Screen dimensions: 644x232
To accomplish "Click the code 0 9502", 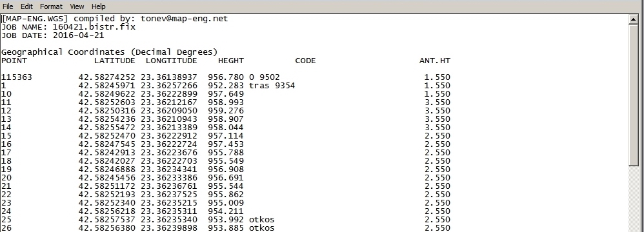I will click(x=265, y=77).
